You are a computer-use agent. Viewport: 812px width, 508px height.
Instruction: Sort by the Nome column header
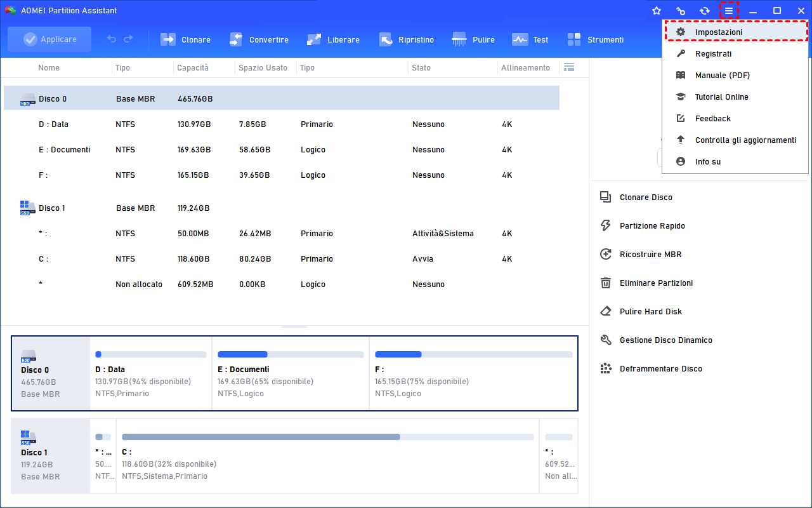coord(49,68)
